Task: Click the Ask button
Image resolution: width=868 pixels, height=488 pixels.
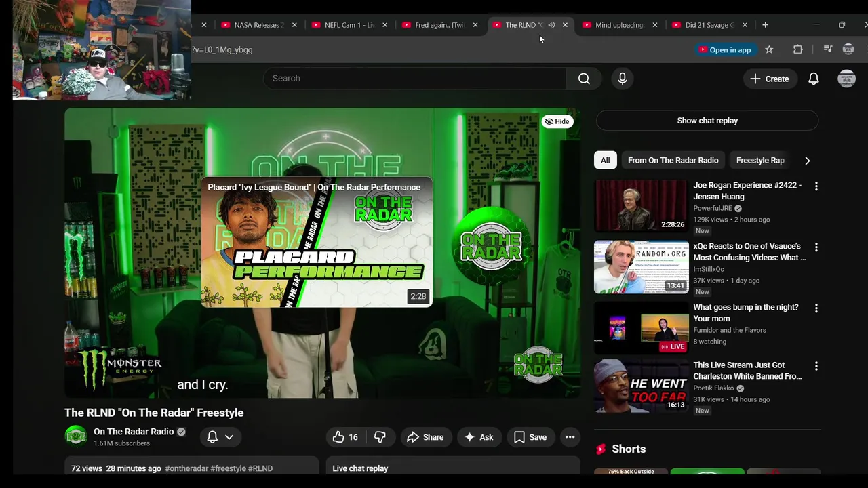Action: [479, 437]
